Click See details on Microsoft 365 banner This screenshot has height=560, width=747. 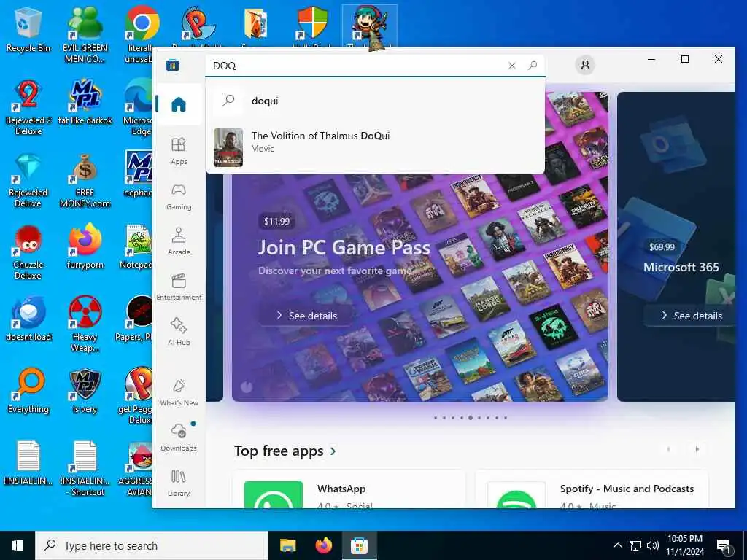[692, 316]
